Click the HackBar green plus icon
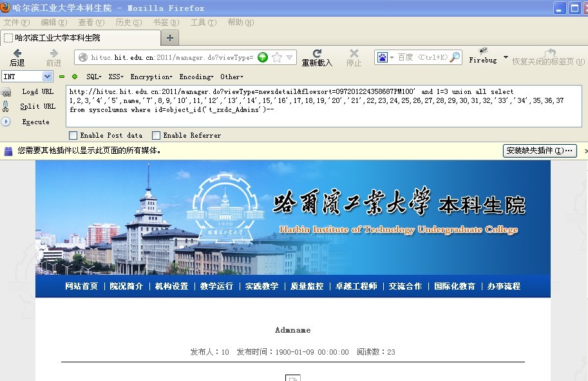 pyautogui.click(x=75, y=77)
